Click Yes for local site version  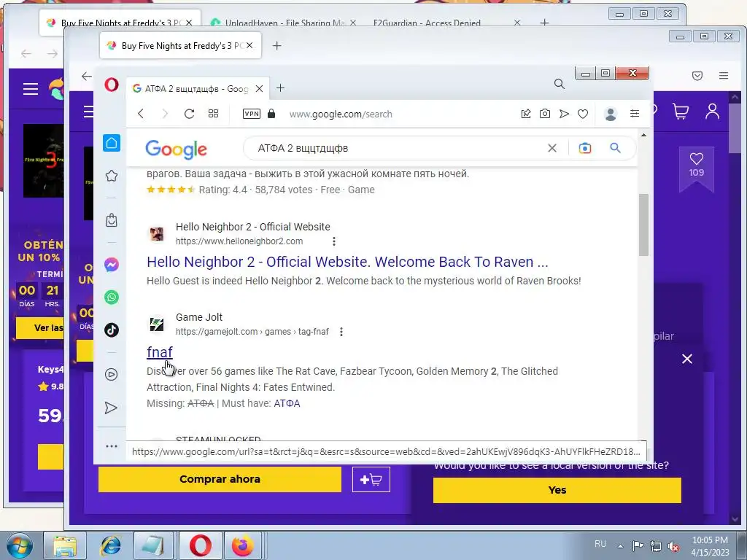557,490
